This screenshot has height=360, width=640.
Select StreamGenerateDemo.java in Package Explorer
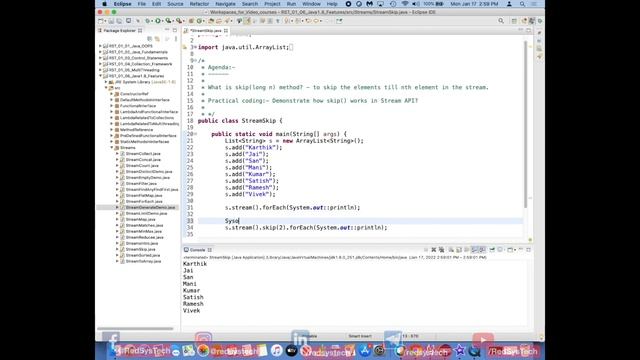150,207
